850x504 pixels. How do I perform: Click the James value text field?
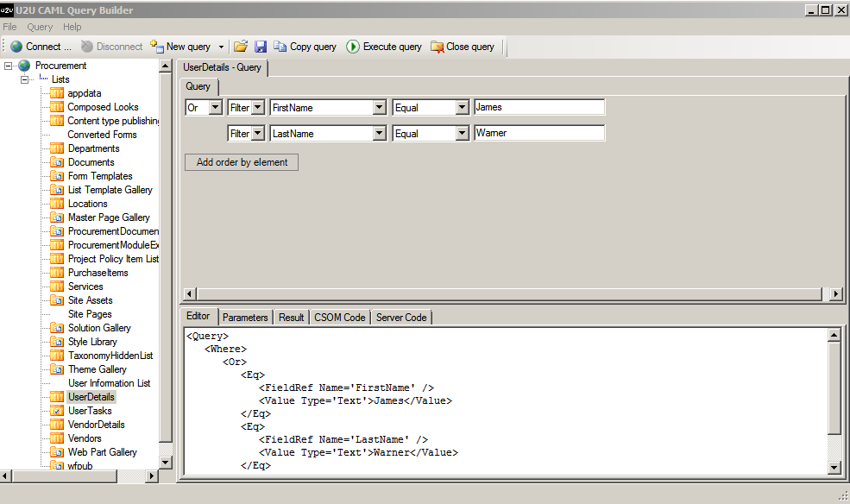pyautogui.click(x=538, y=108)
